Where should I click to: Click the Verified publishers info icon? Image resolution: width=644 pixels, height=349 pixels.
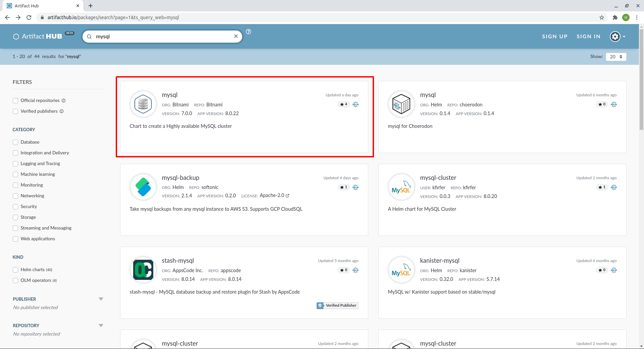[62, 111]
